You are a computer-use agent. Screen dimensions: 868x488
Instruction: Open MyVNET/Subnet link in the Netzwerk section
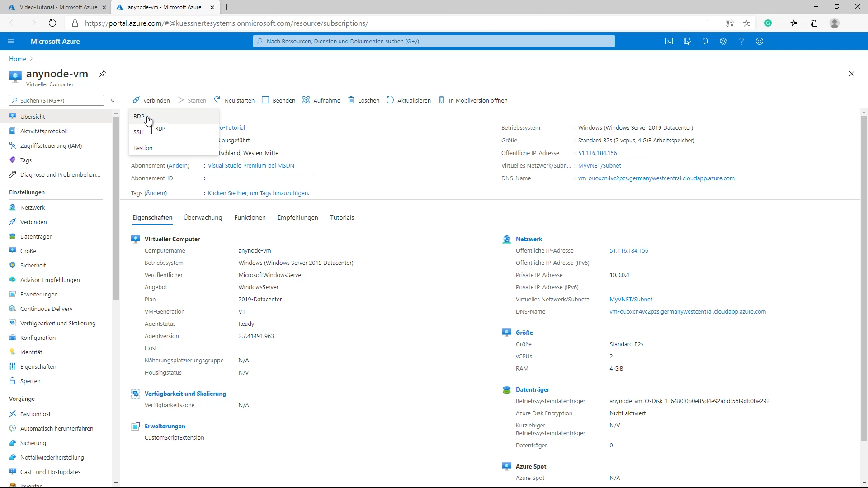tap(631, 299)
